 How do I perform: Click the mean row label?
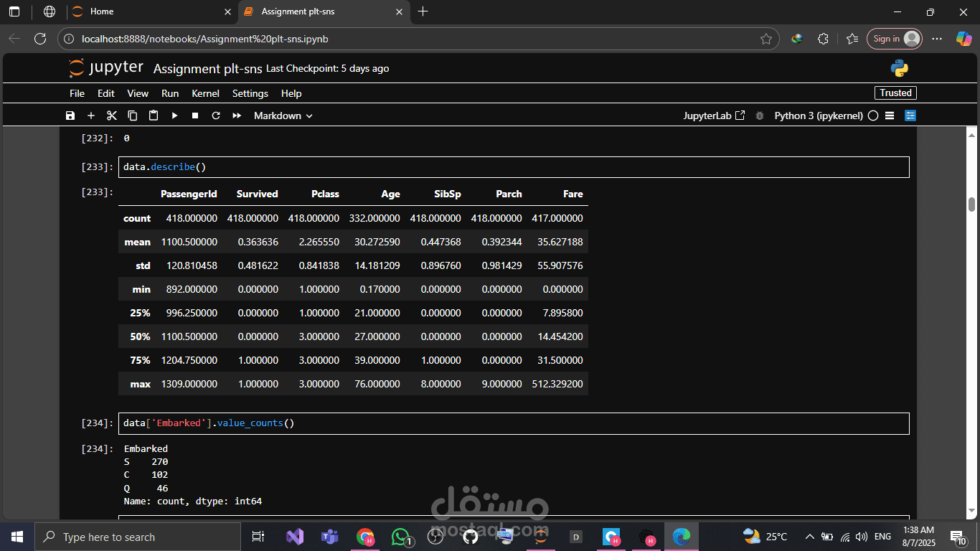(x=137, y=242)
